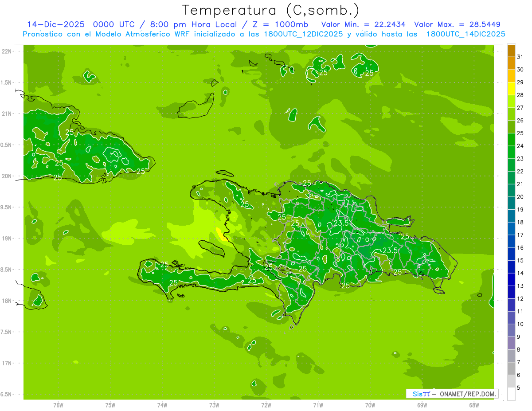Image resolution: width=532 pixels, height=411 pixels.
Task: Click the '10' colorbar label
Action: click(x=520, y=324)
